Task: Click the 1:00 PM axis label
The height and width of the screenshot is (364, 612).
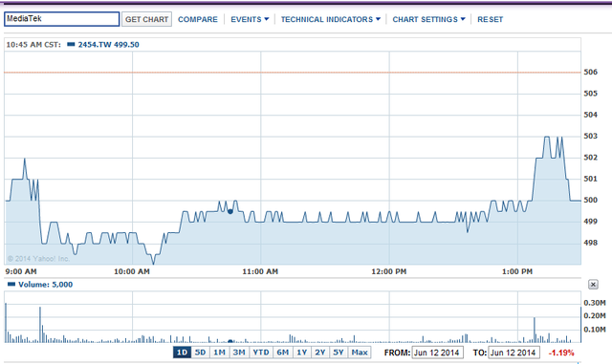Action: [517, 271]
